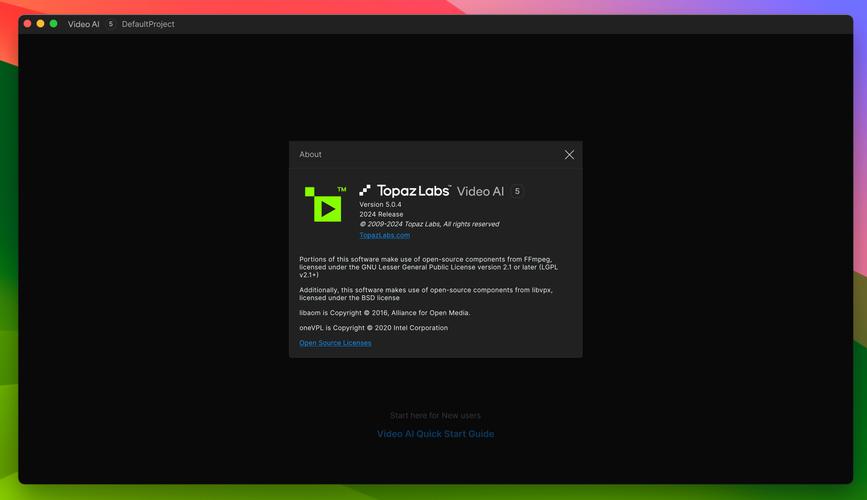Open the Video AI Quick Start Guide
The width and height of the screenshot is (867, 500).
(436, 434)
